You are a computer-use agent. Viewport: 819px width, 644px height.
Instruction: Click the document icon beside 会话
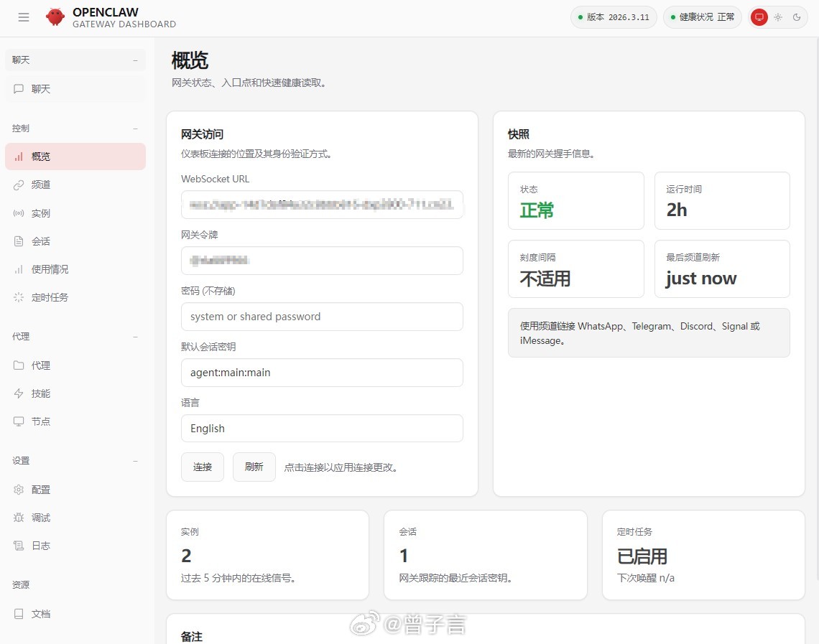(x=19, y=241)
